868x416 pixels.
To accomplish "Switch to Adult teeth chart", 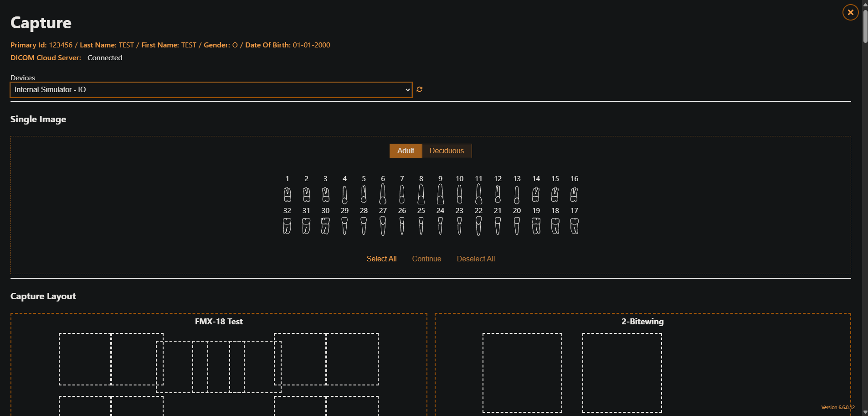I will click(406, 151).
